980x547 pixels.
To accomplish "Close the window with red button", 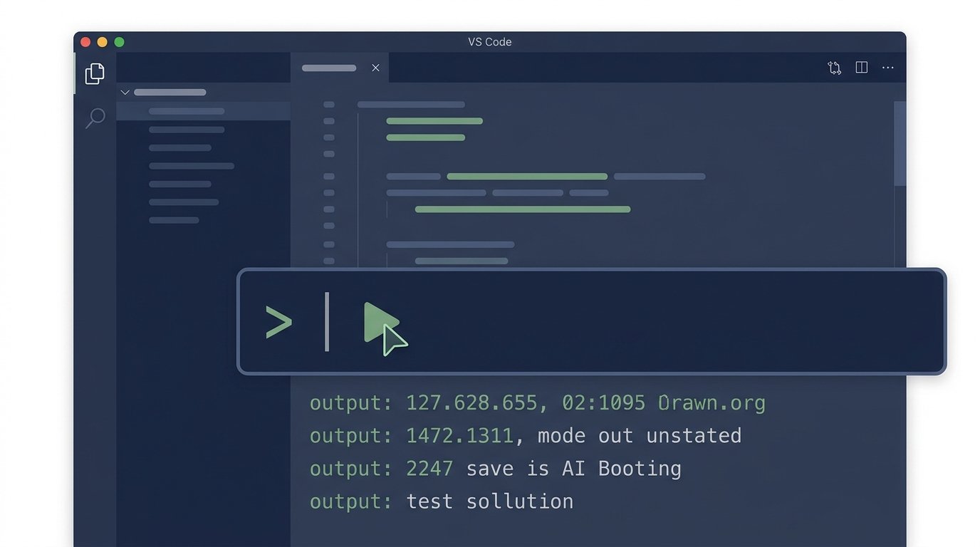I will 85,42.
